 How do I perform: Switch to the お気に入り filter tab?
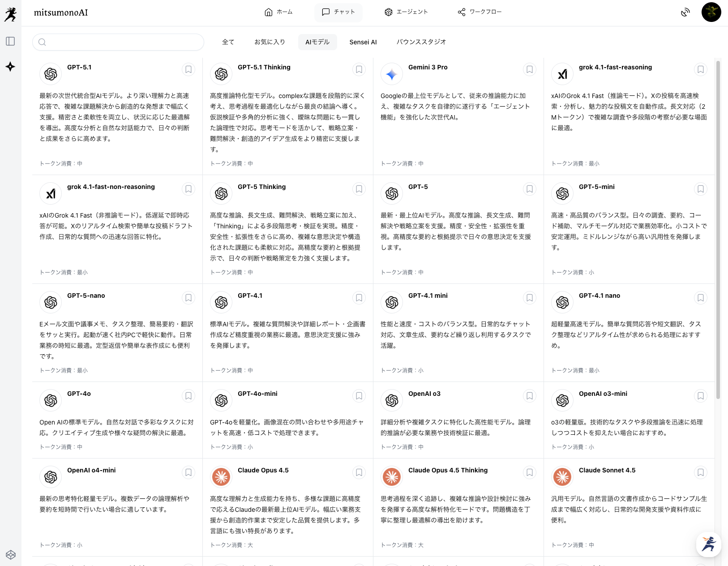tap(270, 42)
